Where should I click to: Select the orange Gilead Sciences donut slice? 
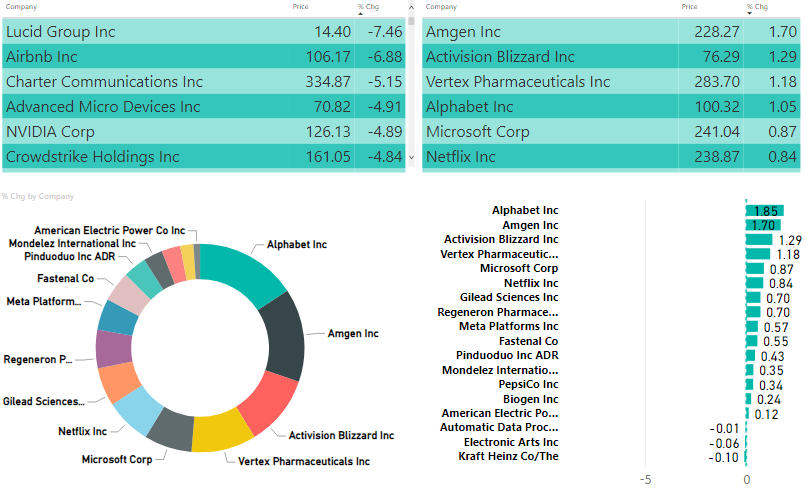(x=119, y=381)
